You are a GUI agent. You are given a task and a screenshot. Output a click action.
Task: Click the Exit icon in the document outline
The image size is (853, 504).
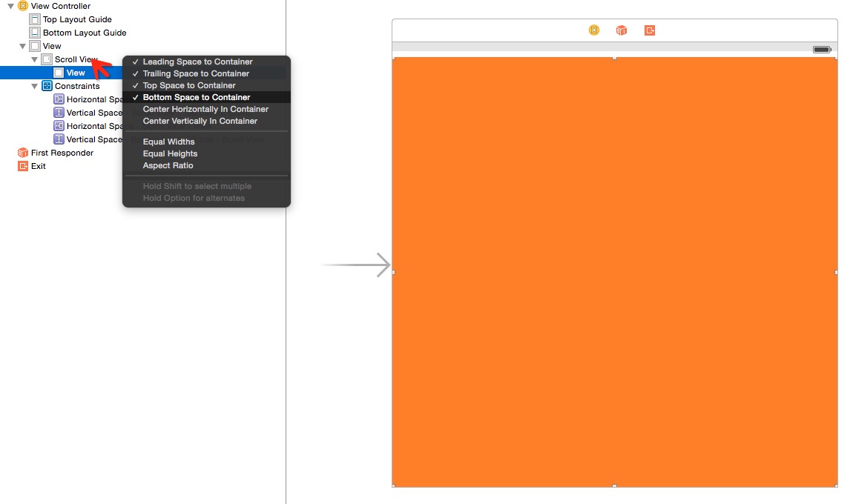23,166
